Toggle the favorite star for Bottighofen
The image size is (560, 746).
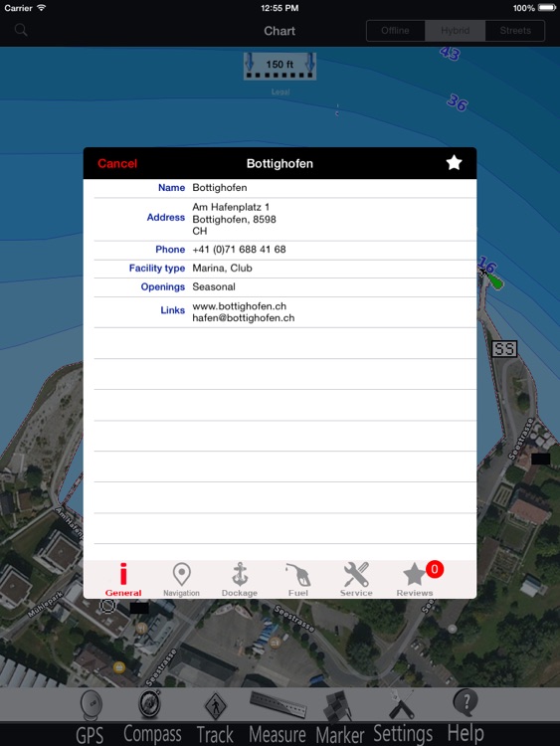[454, 163]
